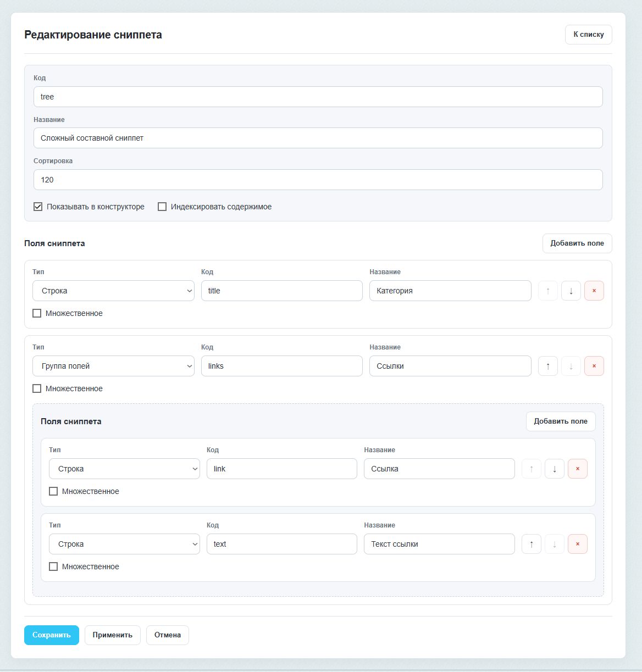
Task: Save the snippet with 'Сохранить'
Action: click(52, 635)
